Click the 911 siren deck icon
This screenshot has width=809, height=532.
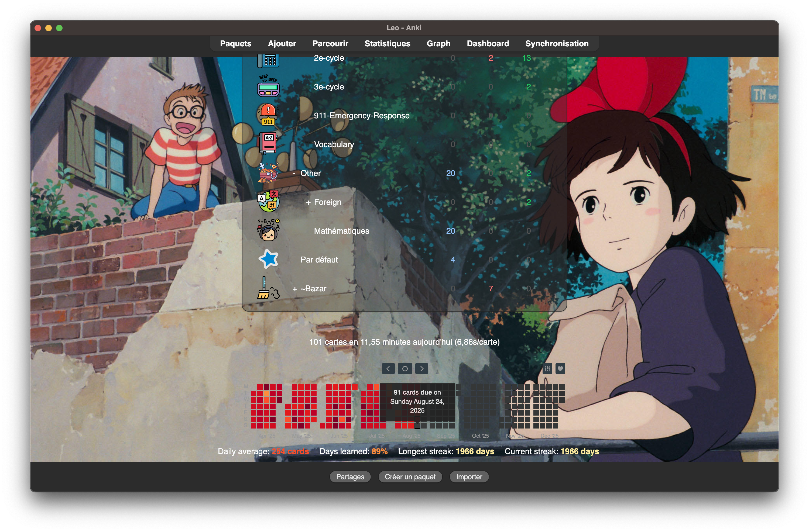click(268, 115)
